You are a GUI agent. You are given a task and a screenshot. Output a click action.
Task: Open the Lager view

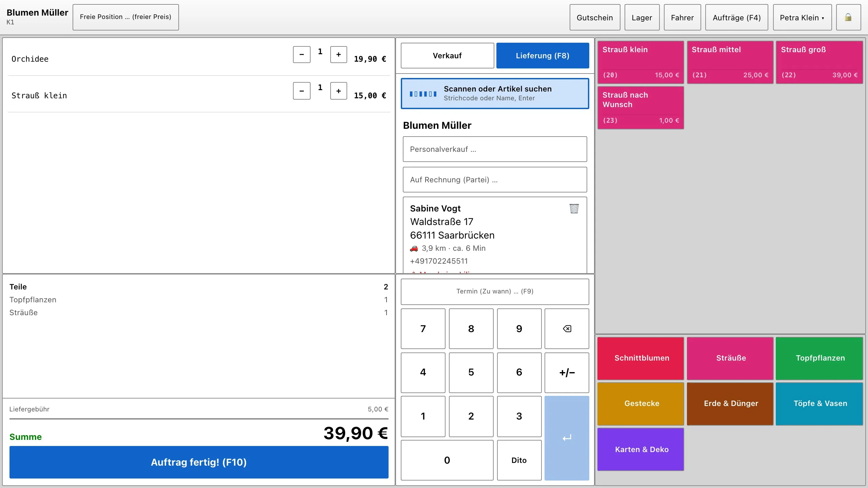pyautogui.click(x=642, y=17)
